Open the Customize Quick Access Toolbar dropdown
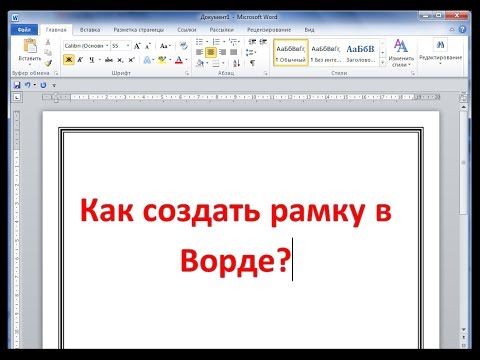The height and width of the screenshot is (360, 480). [54, 86]
